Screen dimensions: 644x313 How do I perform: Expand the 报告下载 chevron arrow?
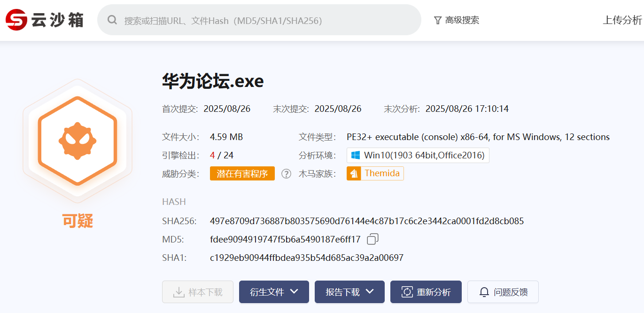[370, 292]
